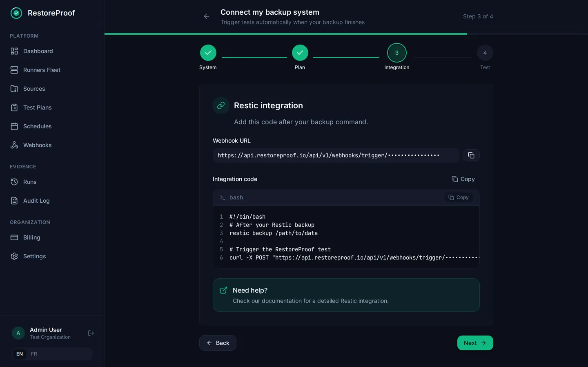Click the 'restic backup /path/to/data' line

click(274, 233)
